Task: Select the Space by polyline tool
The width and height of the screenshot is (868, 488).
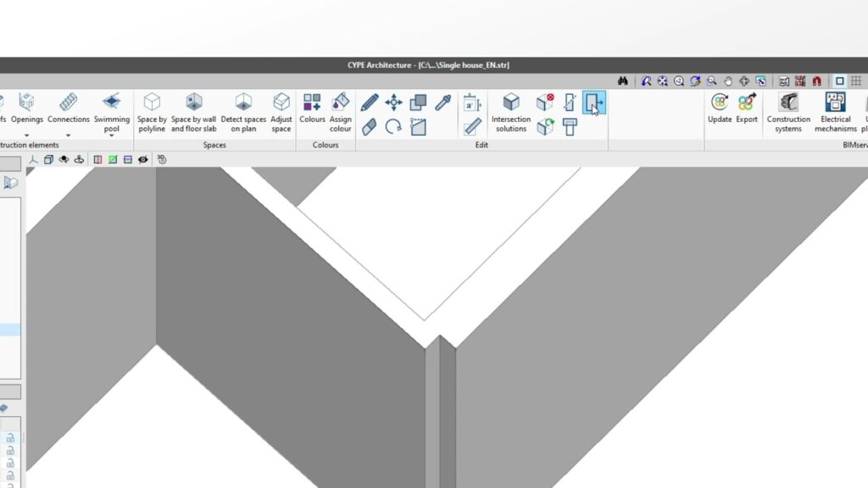Action: pos(152,112)
